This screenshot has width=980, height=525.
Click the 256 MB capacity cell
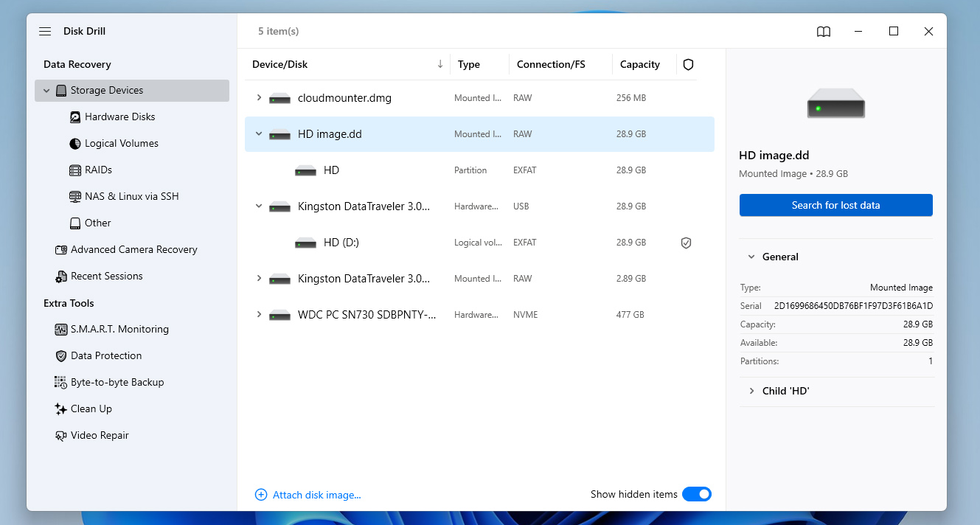pyautogui.click(x=631, y=98)
